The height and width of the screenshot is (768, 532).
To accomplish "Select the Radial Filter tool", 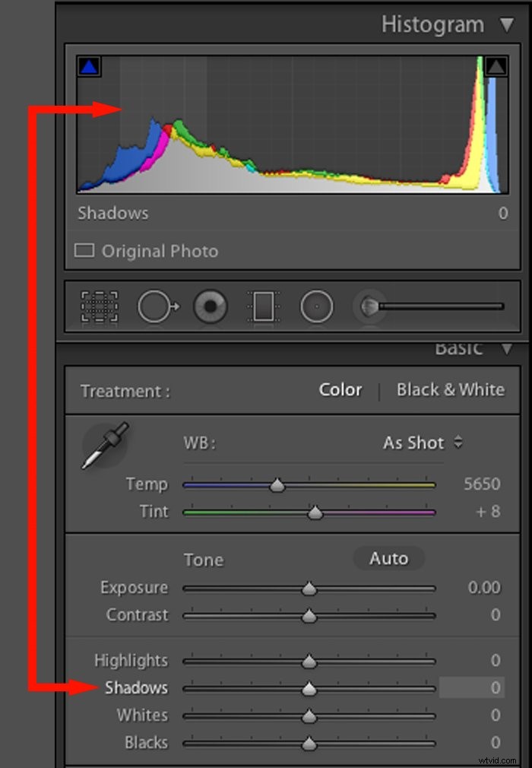I will point(317,306).
